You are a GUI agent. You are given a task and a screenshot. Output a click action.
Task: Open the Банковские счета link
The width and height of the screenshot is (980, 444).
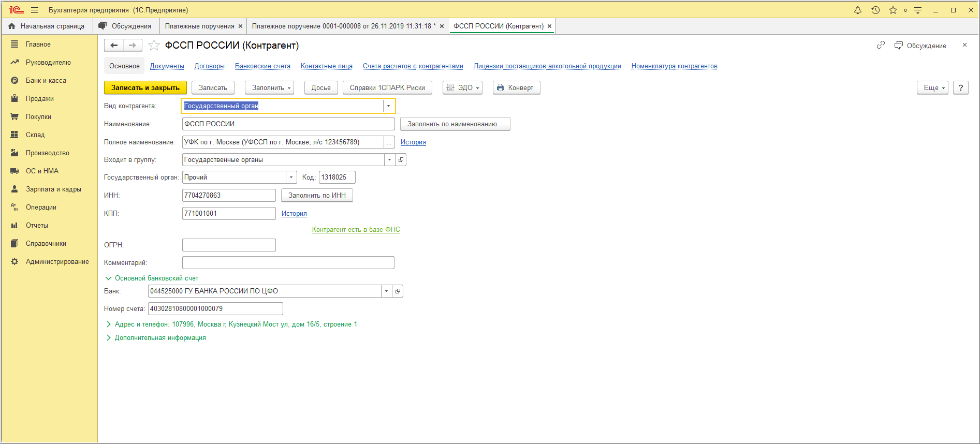click(262, 66)
